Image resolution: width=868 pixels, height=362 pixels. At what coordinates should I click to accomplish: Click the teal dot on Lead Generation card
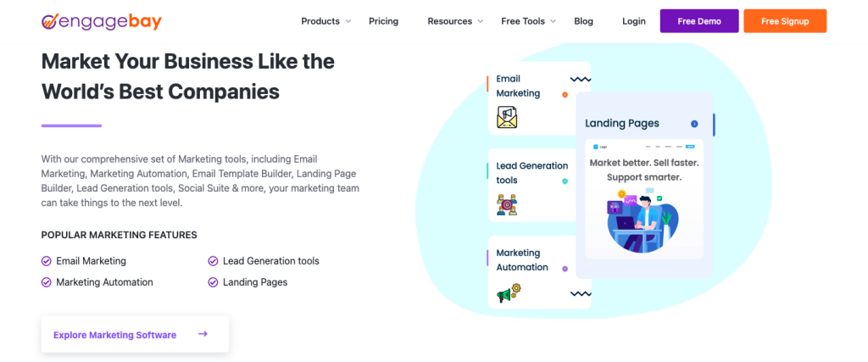[x=565, y=181]
